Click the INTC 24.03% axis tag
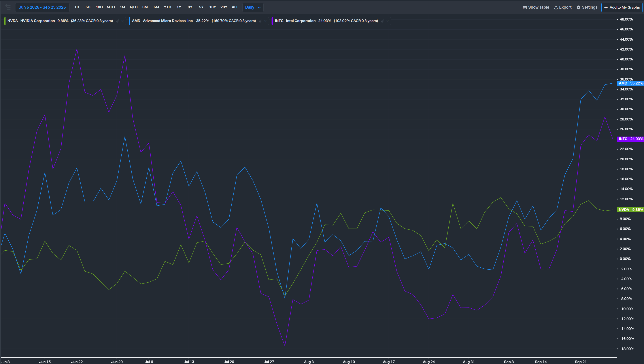The height and width of the screenshot is (364, 644). [631, 139]
